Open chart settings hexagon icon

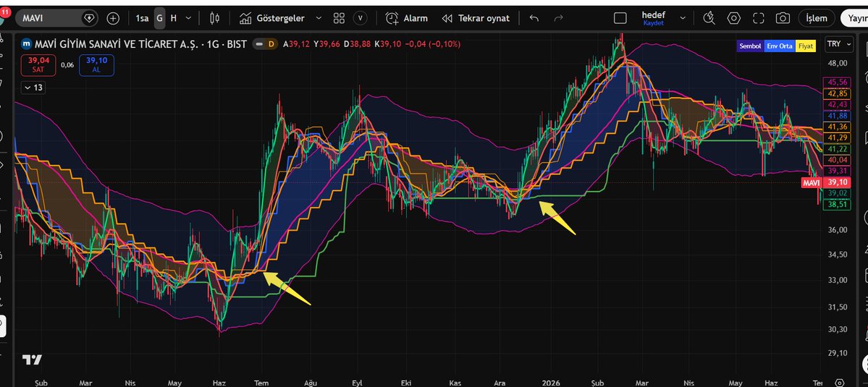734,18
